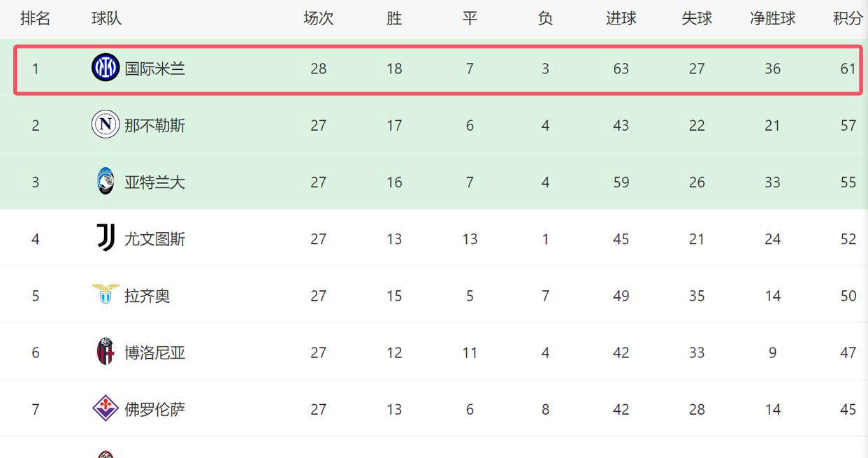Open the 那不勒斯 team name link
The image size is (868, 458).
coord(155,125)
